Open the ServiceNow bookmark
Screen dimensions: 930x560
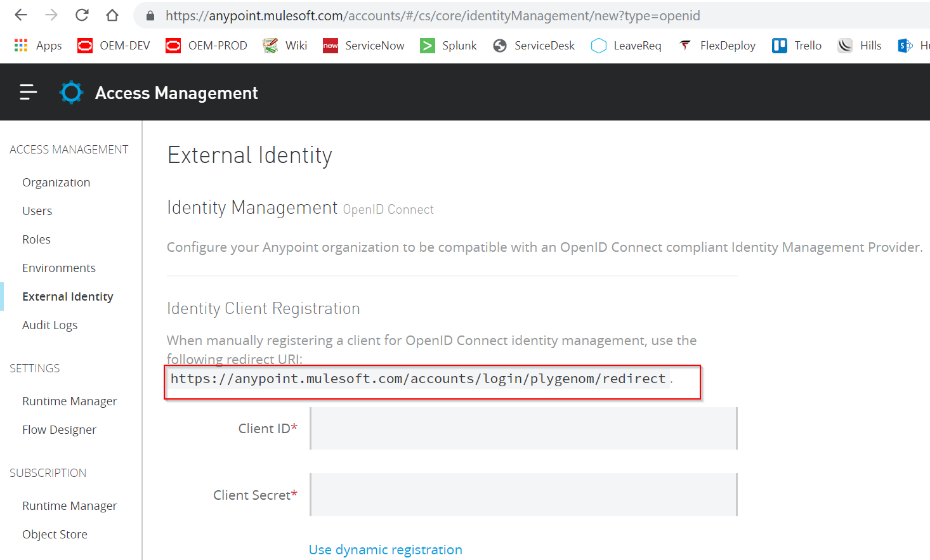click(363, 46)
